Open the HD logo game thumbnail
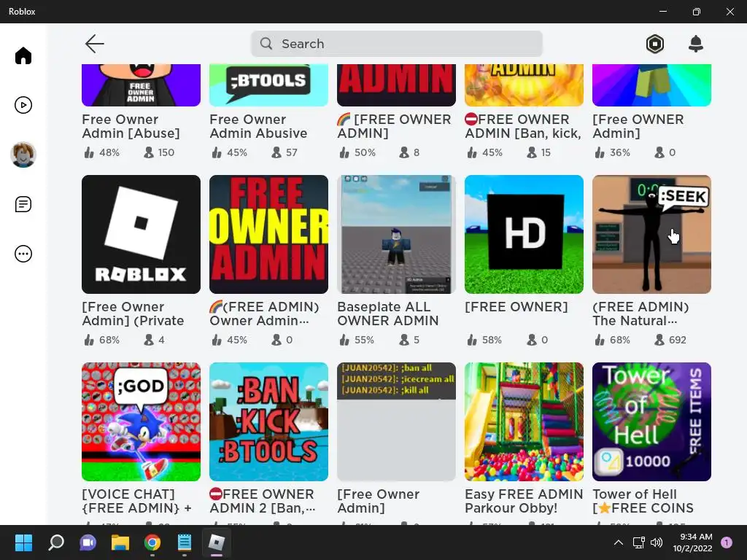 tap(524, 234)
